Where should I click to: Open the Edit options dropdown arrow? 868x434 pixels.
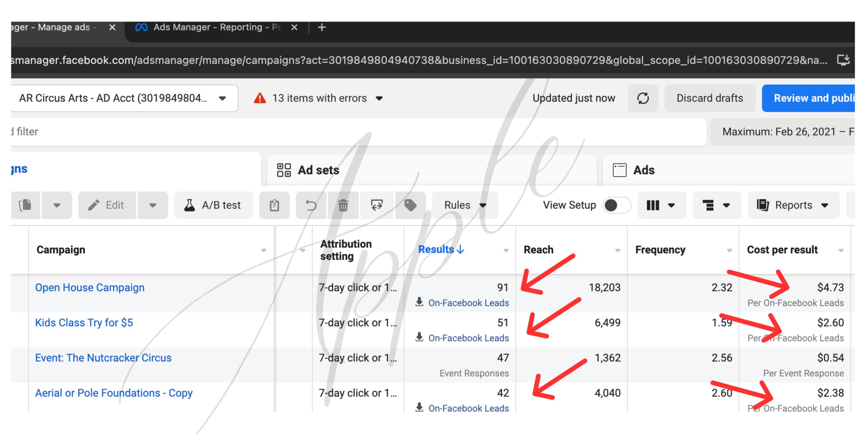153,205
